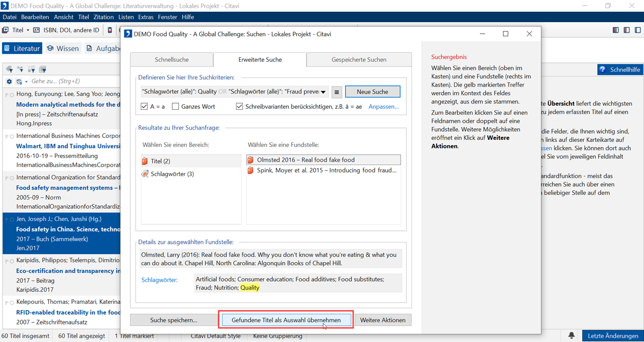
Task: Uncheck 'Schreibvarianten berücksichtigen' option
Action: click(239, 107)
